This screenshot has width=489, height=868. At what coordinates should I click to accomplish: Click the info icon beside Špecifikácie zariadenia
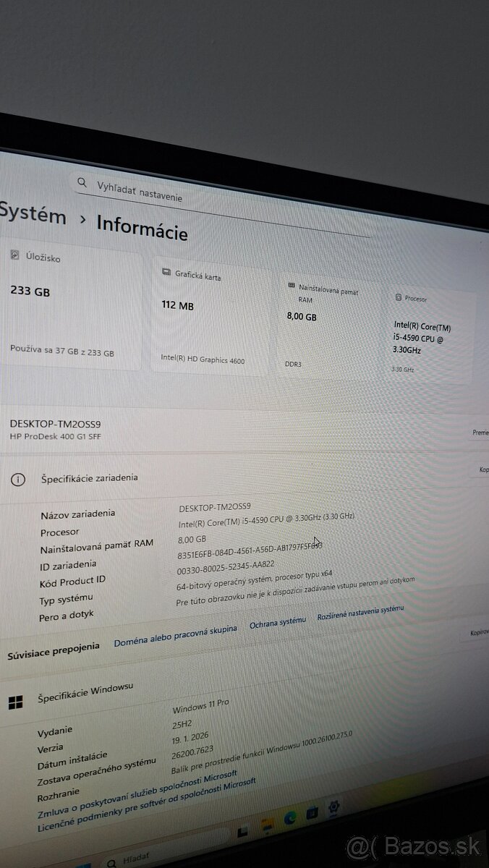click(x=19, y=479)
